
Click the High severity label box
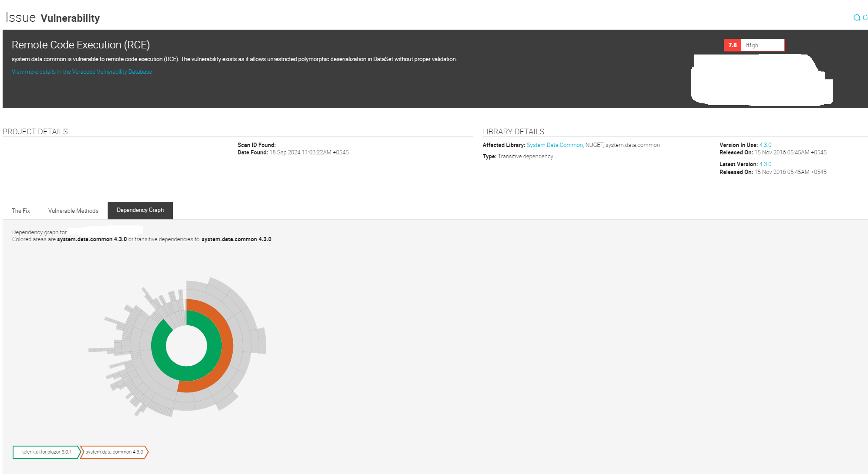pos(762,45)
